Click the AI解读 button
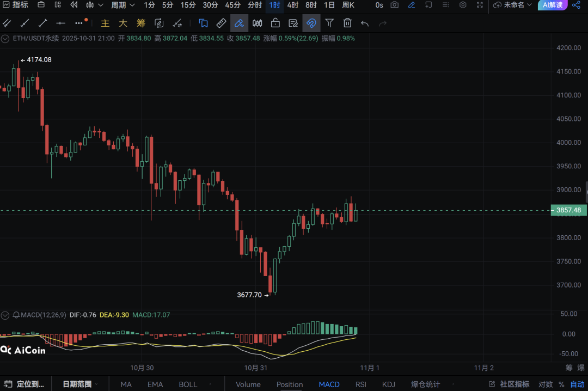The width and height of the screenshot is (588, 391). click(552, 5)
